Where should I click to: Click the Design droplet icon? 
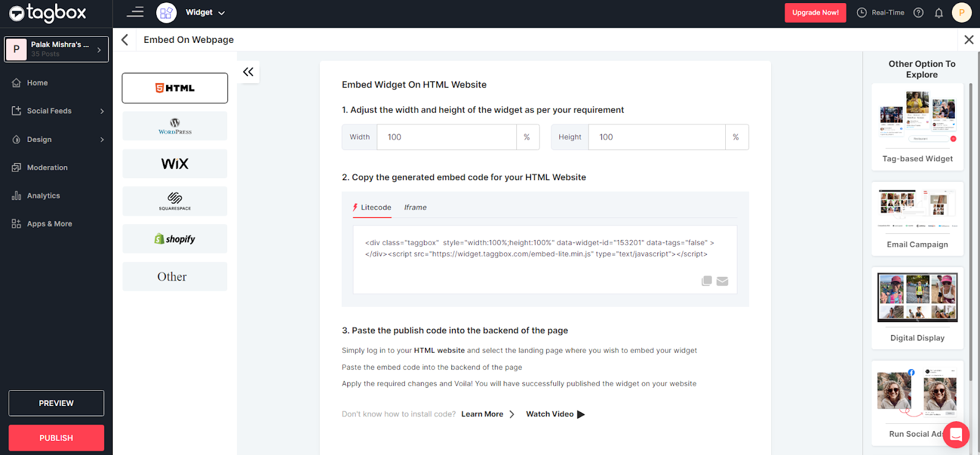pos(17,140)
